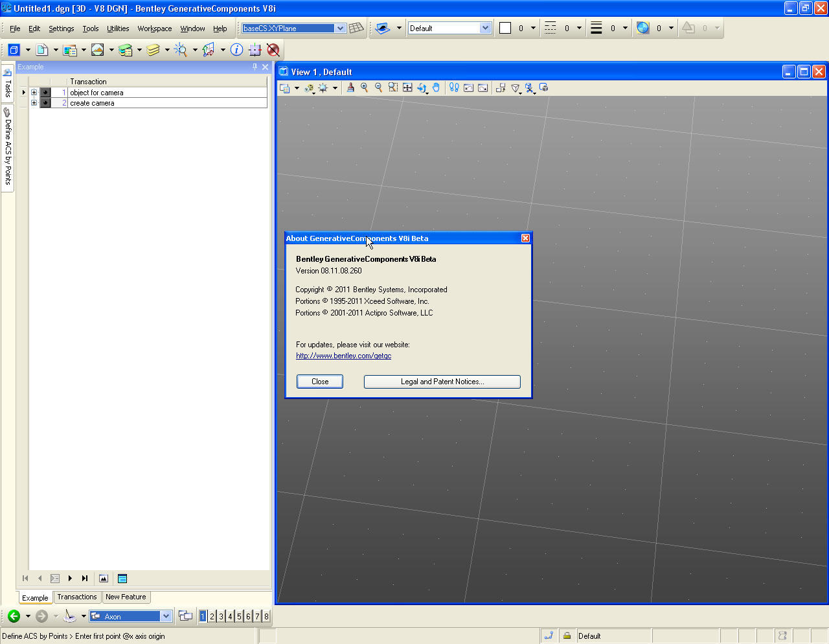Expand the 'create camera' transaction
Screen dimensions: 829x644
click(34, 103)
